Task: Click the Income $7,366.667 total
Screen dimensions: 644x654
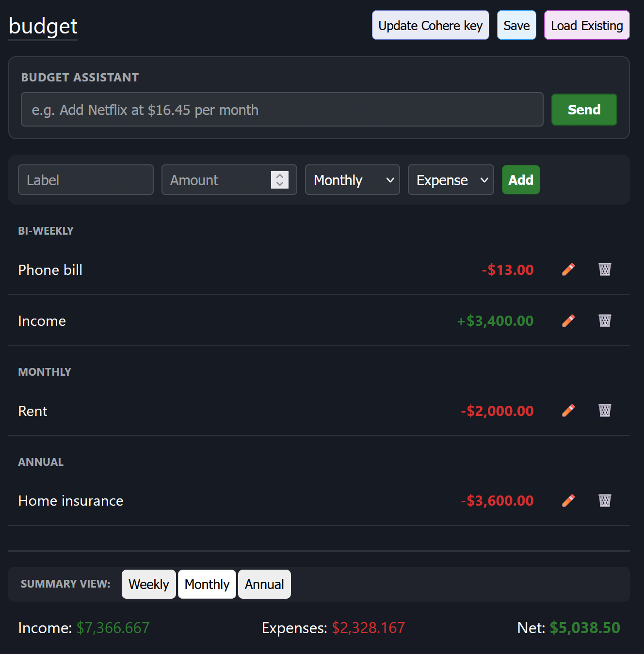Action: pyautogui.click(x=84, y=628)
